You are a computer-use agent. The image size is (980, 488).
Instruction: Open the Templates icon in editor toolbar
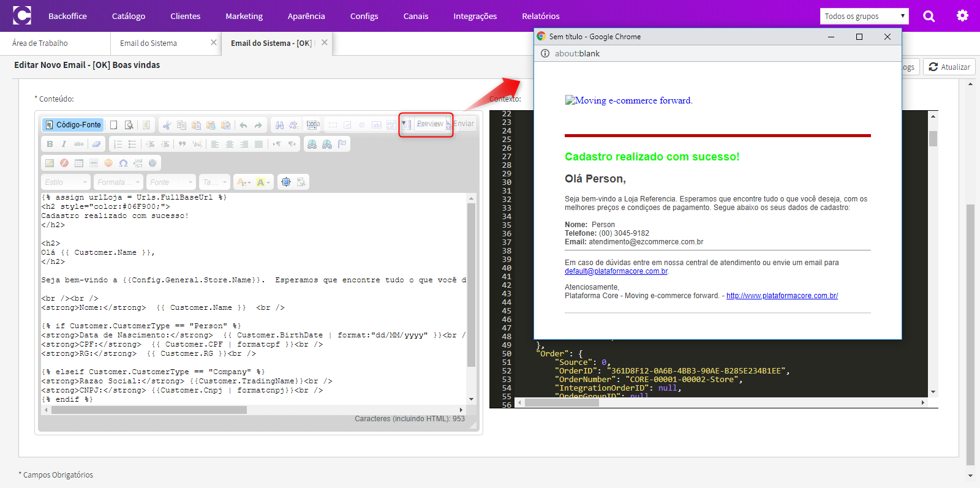146,125
